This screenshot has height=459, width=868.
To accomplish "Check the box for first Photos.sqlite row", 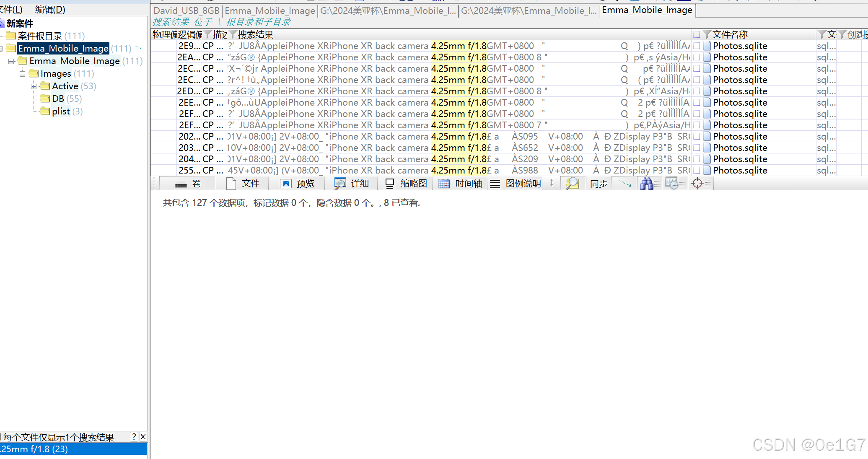I will (697, 46).
